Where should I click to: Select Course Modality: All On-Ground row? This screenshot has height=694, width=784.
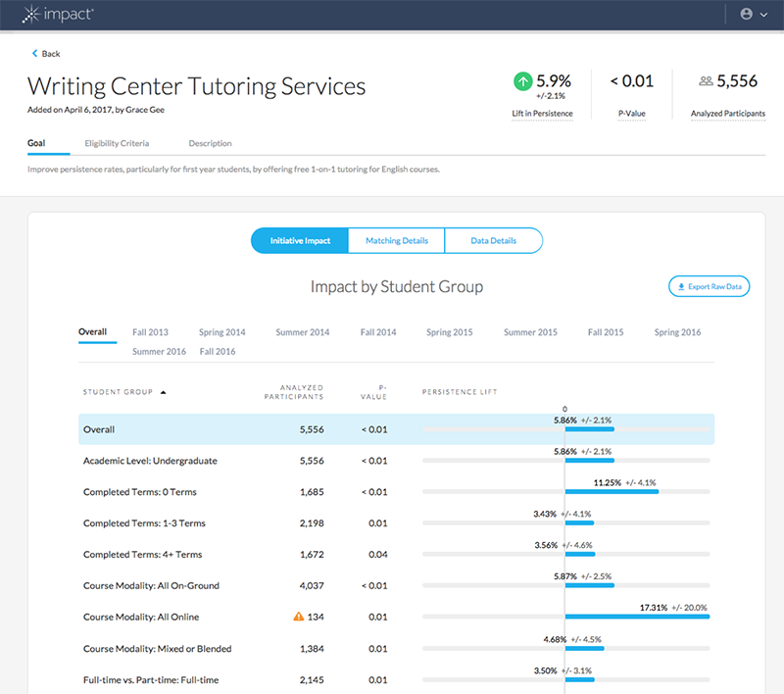pos(397,585)
